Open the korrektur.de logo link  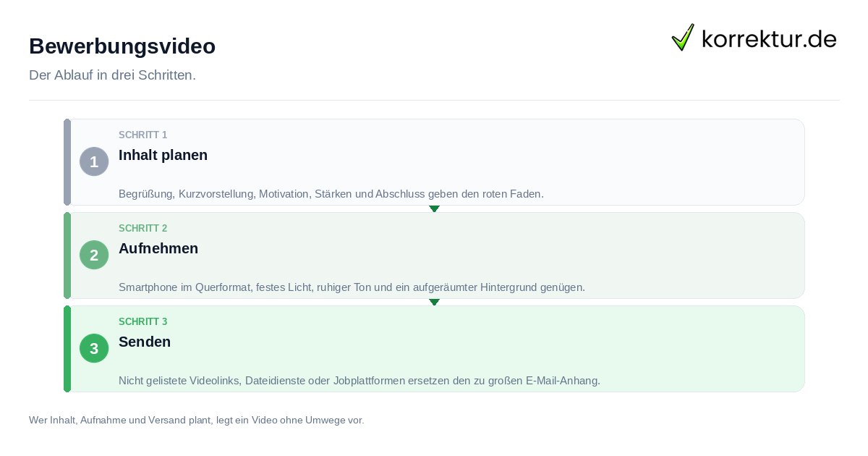point(754,38)
